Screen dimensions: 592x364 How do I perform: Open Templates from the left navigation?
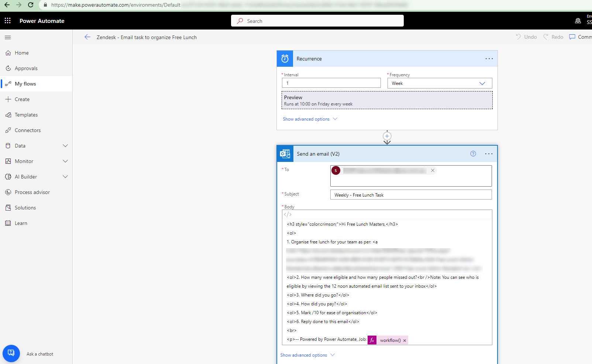26,115
